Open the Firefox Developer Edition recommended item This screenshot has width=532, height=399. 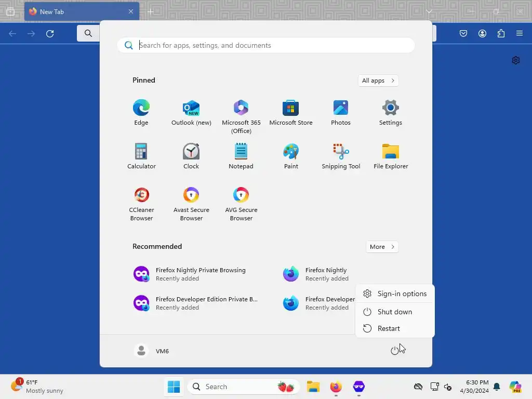318,303
